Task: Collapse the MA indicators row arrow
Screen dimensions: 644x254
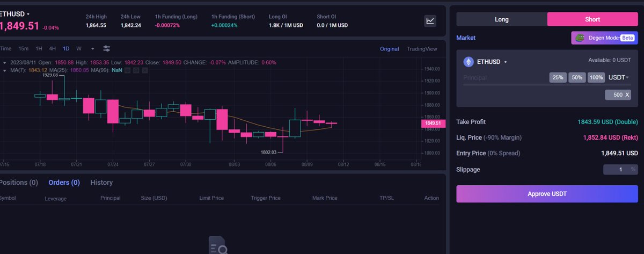Action: [5, 70]
